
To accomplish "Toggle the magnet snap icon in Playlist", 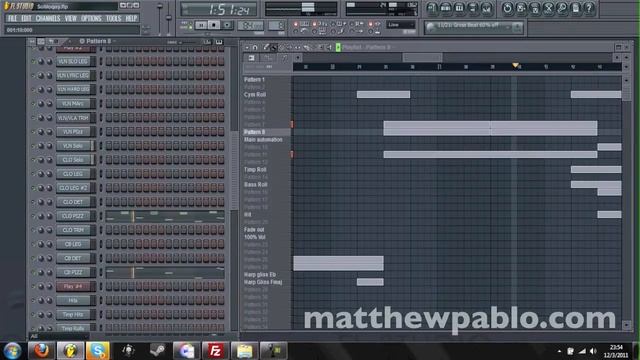I will (x=255, y=47).
